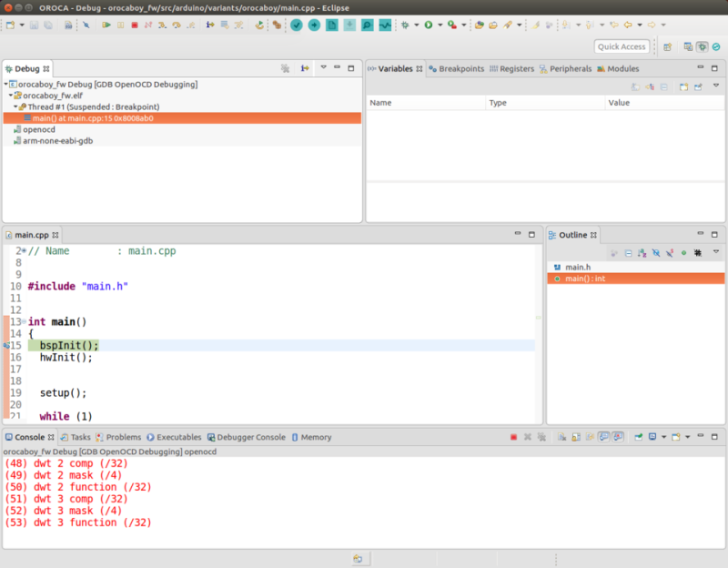Image resolution: width=728 pixels, height=568 pixels.
Task: Click the Quick Access search field
Action: click(x=622, y=46)
